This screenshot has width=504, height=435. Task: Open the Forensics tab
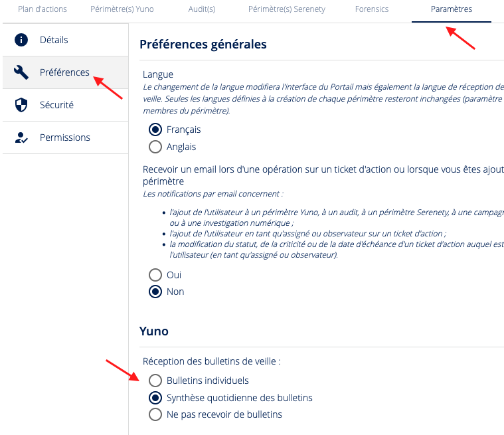pyautogui.click(x=372, y=9)
